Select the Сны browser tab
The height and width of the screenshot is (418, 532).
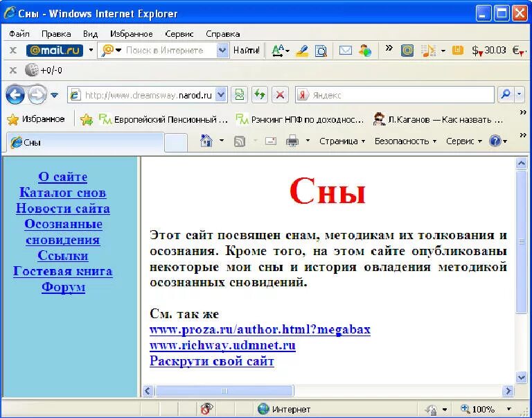[x=85, y=142]
